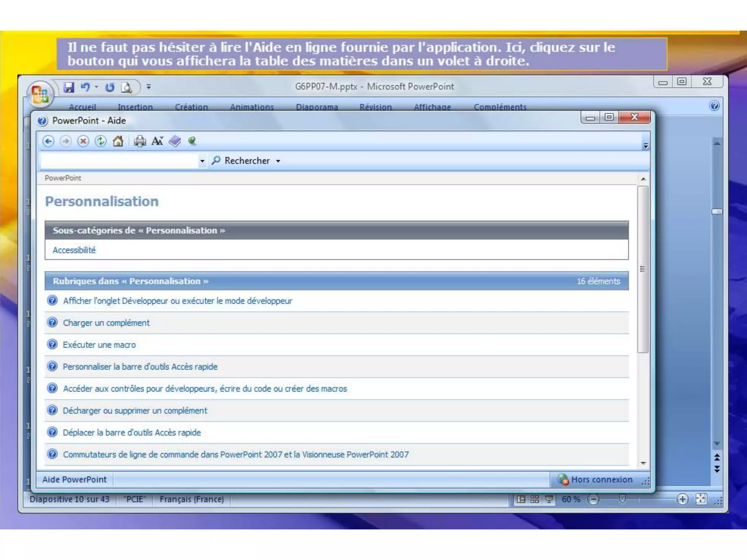This screenshot has height=560, width=747.
Task: Click the zoom in plus button
Action: click(682, 499)
